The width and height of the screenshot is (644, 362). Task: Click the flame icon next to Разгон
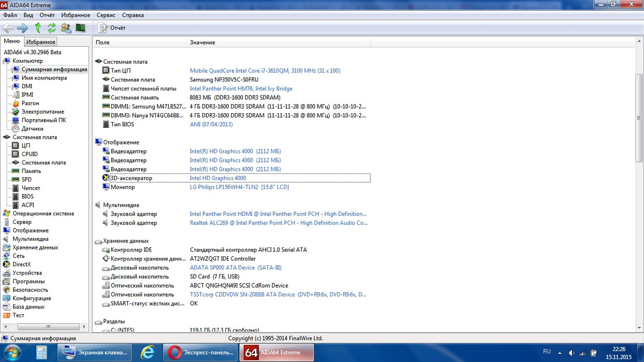[x=16, y=103]
